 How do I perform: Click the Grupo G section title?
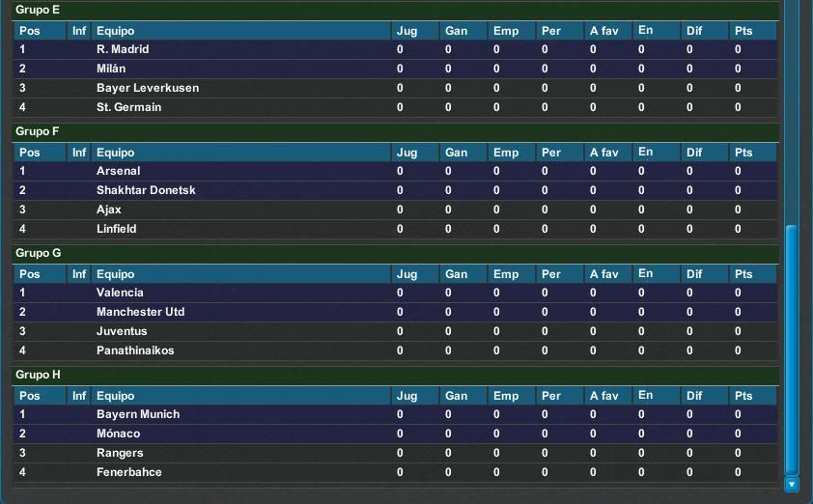pyautogui.click(x=39, y=253)
